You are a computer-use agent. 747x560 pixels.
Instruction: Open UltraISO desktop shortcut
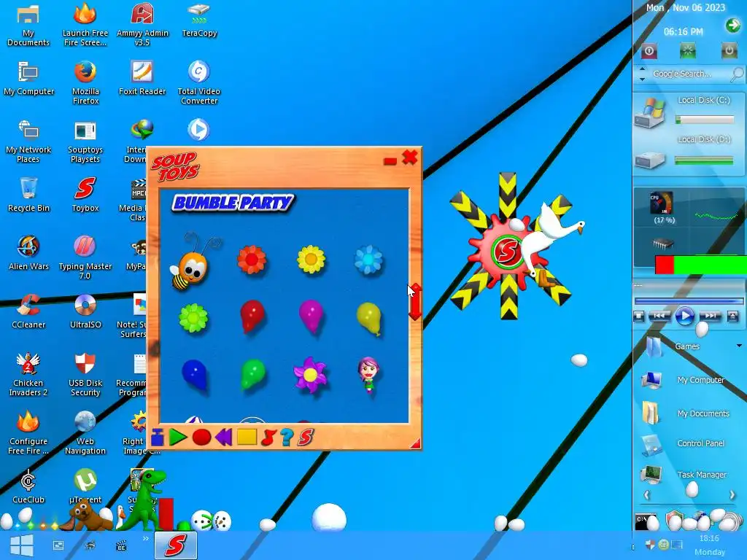tap(85, 311)
